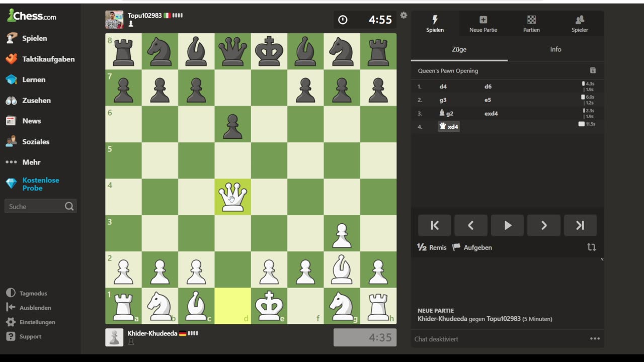Open the News section
The height and width of the screenshot is (362, 644).
pos(23,121)
